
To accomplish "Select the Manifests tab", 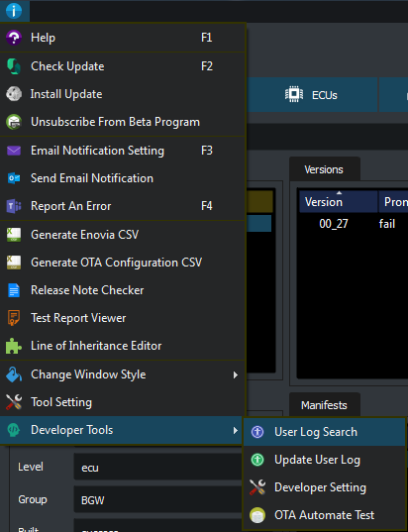I will (324, 405).
